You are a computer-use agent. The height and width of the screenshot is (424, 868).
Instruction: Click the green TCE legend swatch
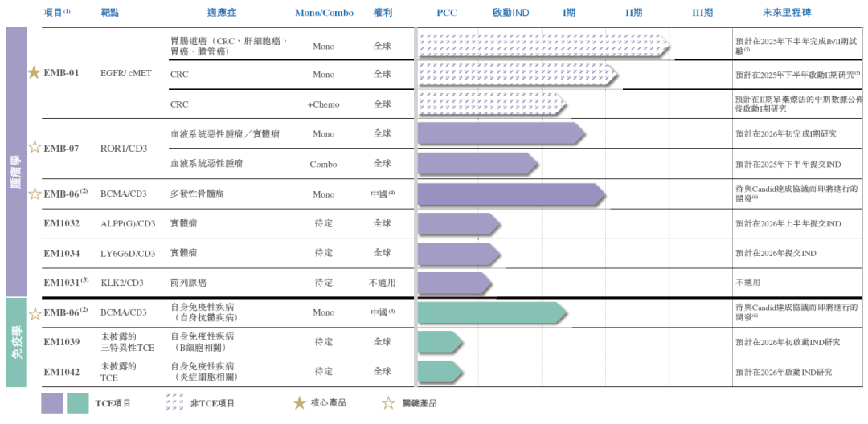77,403
